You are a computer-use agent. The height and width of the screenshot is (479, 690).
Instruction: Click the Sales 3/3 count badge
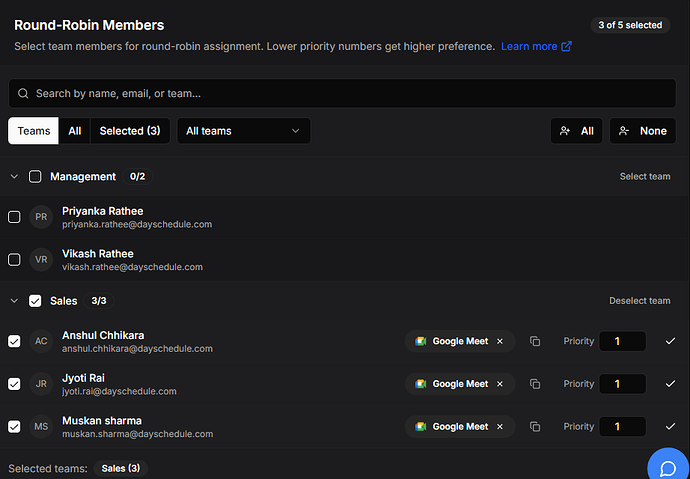coord(99,301)
